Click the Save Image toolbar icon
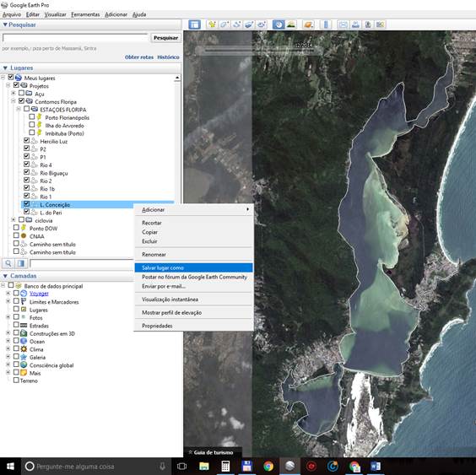 (368, 24)
